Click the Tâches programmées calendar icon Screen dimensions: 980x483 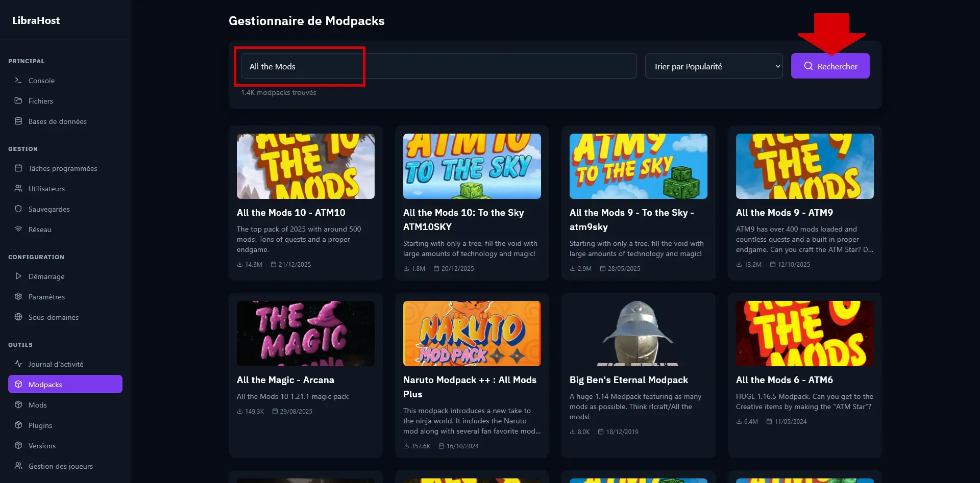[x=18, y=168]
